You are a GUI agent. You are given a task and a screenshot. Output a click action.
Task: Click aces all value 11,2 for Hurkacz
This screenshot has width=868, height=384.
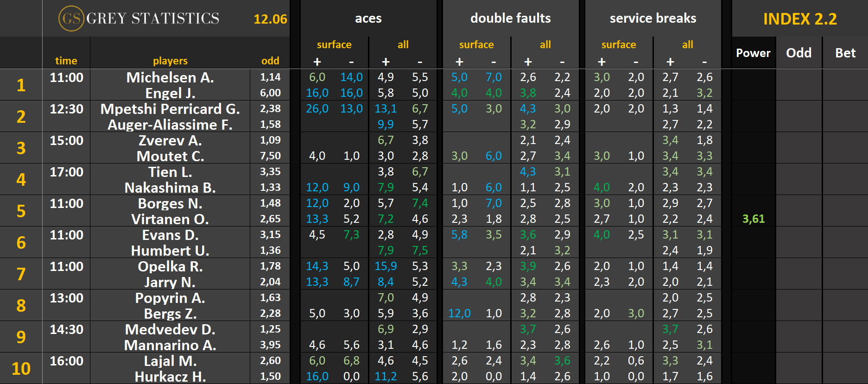click(386, 377)
